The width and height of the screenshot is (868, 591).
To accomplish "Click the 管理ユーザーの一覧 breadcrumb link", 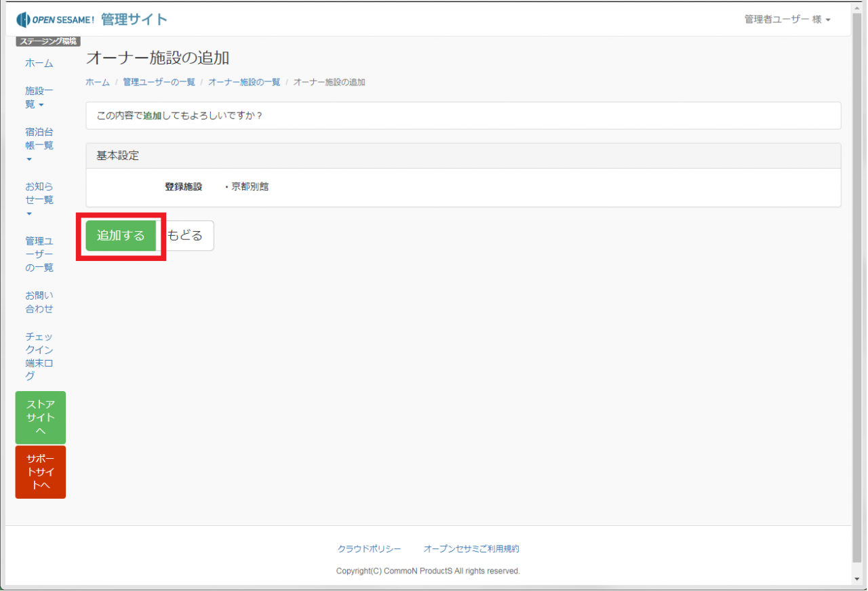I will coord(159,82).
